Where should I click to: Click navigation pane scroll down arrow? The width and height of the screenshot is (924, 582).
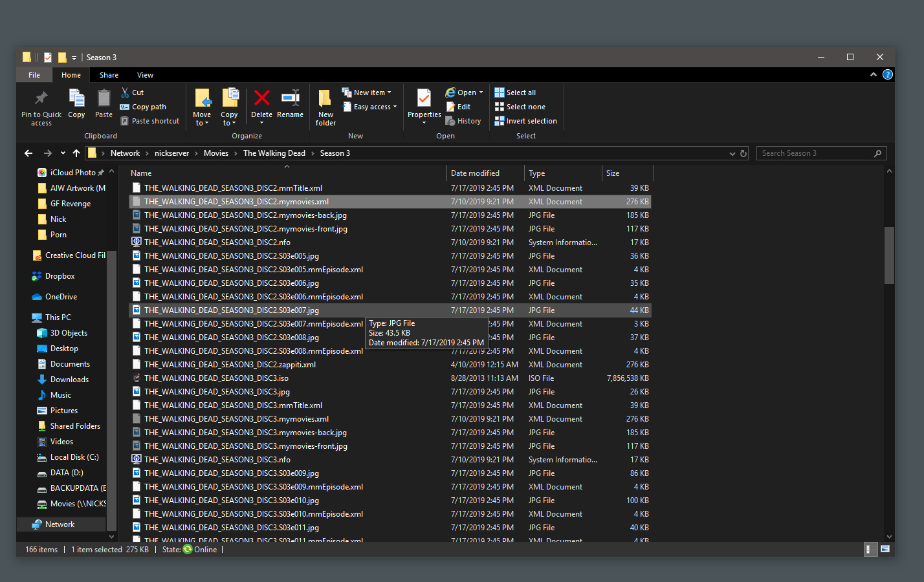click(x=111, y=537)
